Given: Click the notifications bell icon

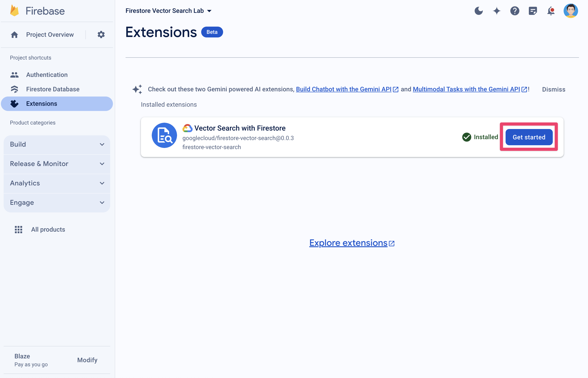Looking at the screenshot, I should pos(550,11).
